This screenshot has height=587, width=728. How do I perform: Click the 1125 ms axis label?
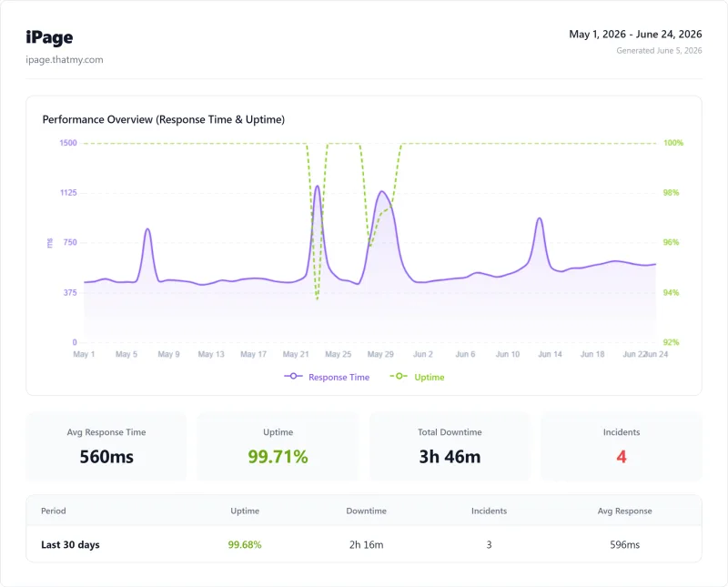[x=68, y=192]
